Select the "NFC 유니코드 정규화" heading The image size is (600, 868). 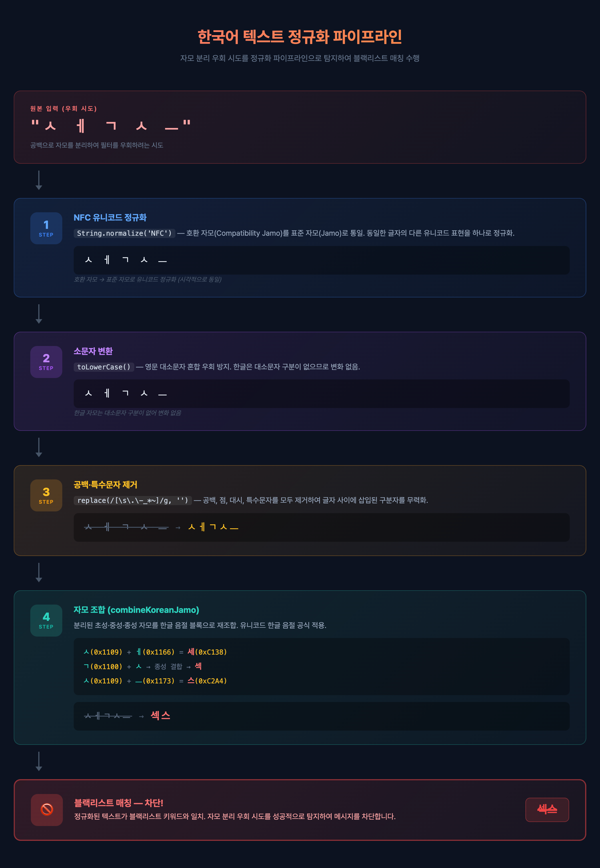[110, 218]
